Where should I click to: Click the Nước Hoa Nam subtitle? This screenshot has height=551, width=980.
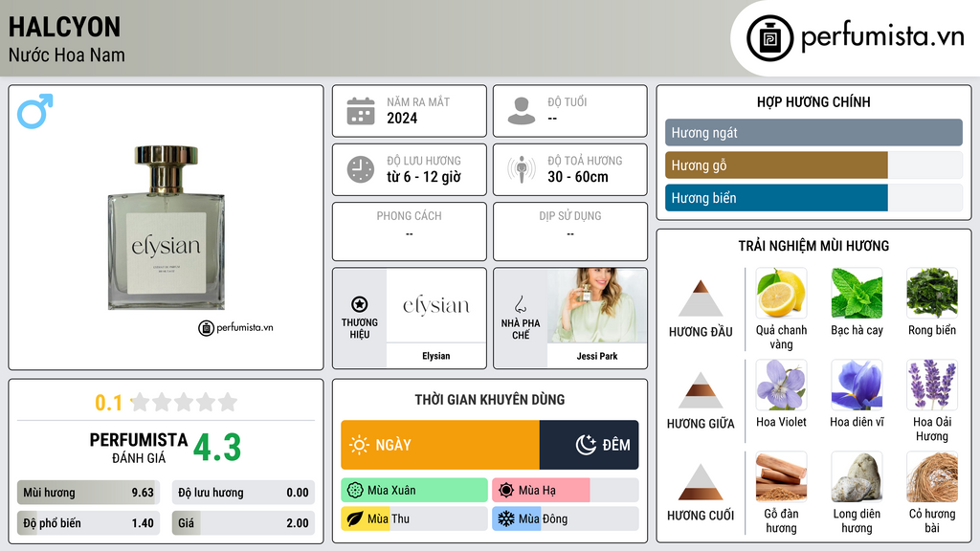click(67, 55)
